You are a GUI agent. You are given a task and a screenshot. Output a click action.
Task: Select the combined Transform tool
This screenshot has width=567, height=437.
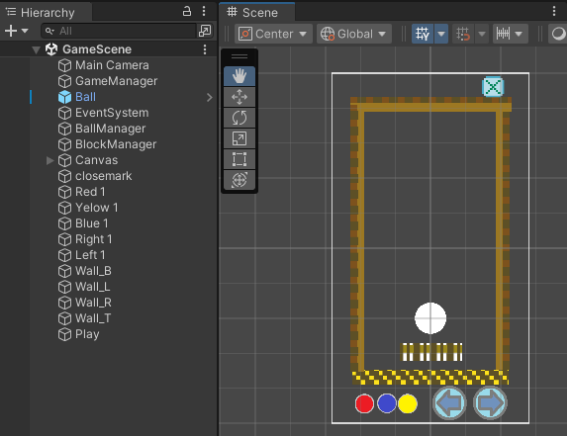[239, 179]
